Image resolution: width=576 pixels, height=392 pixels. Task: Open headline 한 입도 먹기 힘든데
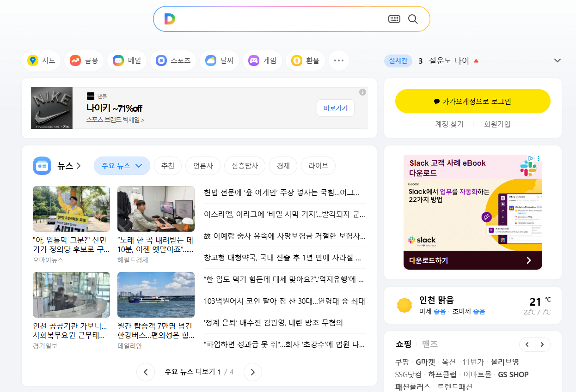tap(284, 279)
